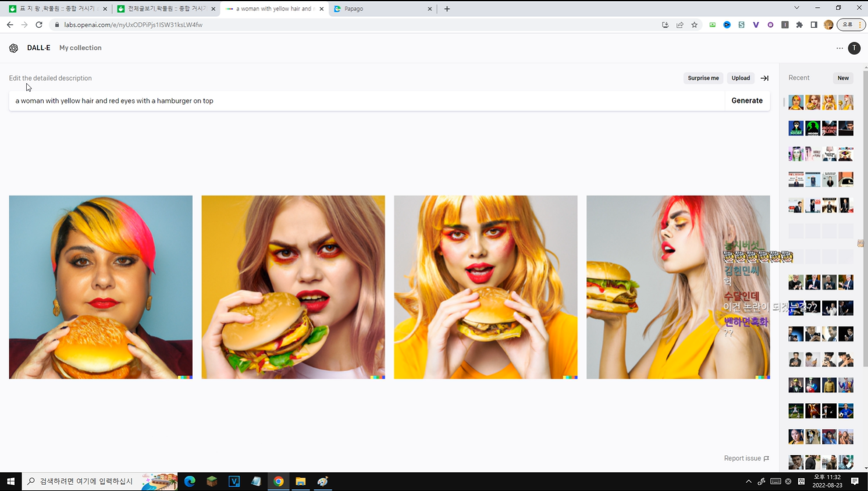This screenshot has height=491, width=868.
Task: Open Minecraft from the taskbar
Action: point(212,481)
